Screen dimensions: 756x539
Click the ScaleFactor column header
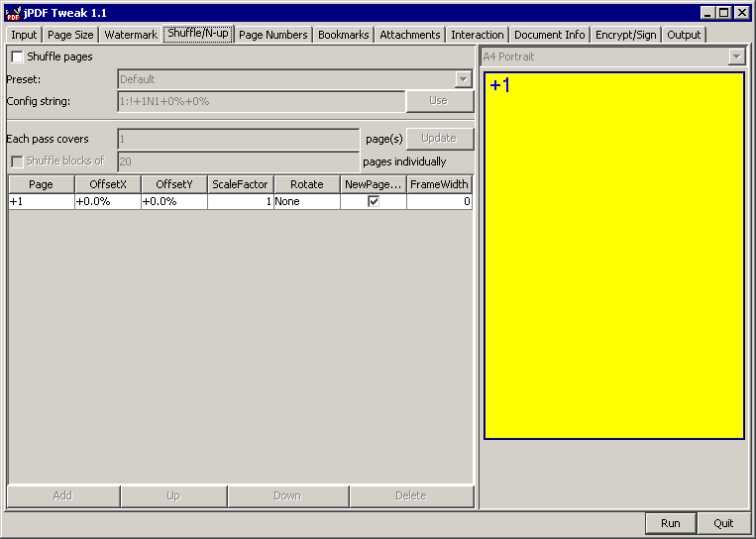coord(240,184)
